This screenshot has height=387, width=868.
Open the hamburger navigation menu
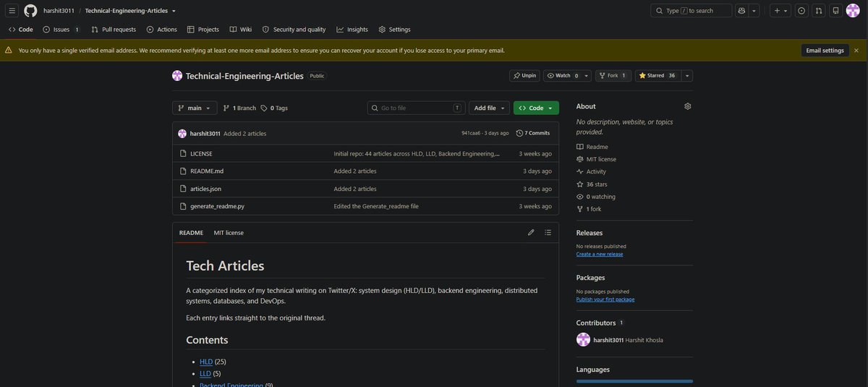[x=12, y=11]
